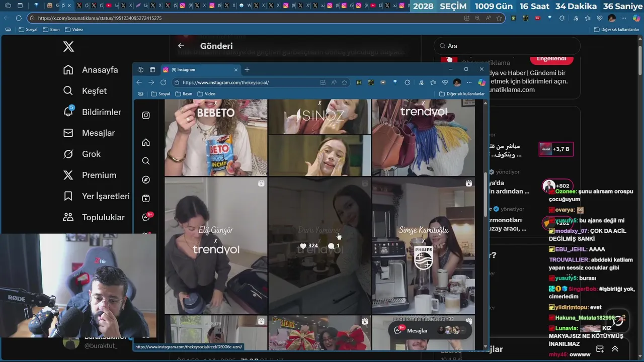Open the favorites list icon in Instagram window toolbar
The image size is (644, 362).
[433, 82]
